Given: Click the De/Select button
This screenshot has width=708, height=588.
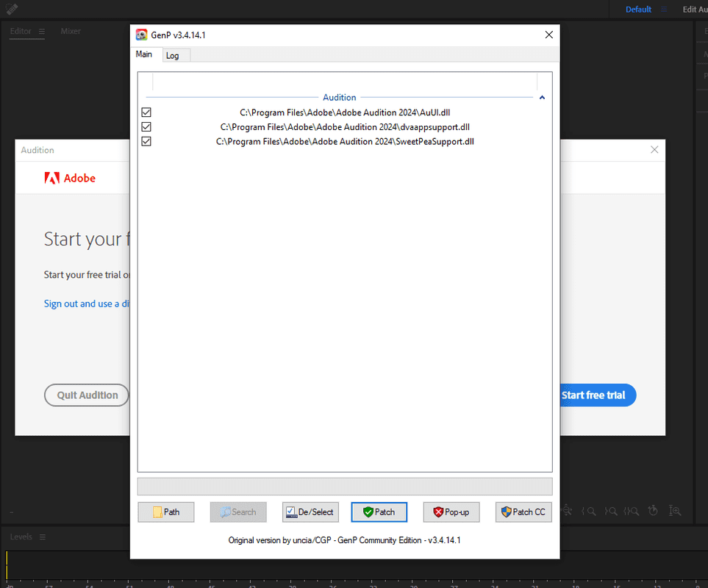Looking at the screenshot, I should (311, 512).
